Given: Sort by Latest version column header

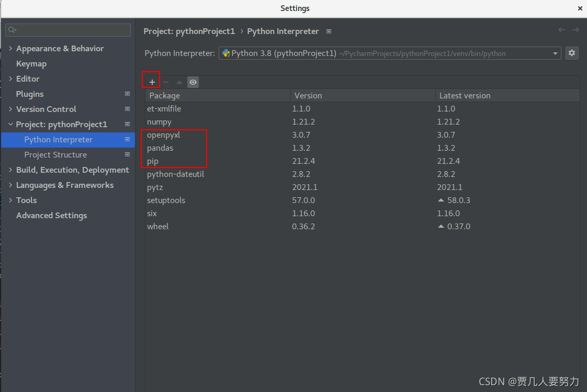Looking at the screenshot, I should pos(507,95).
